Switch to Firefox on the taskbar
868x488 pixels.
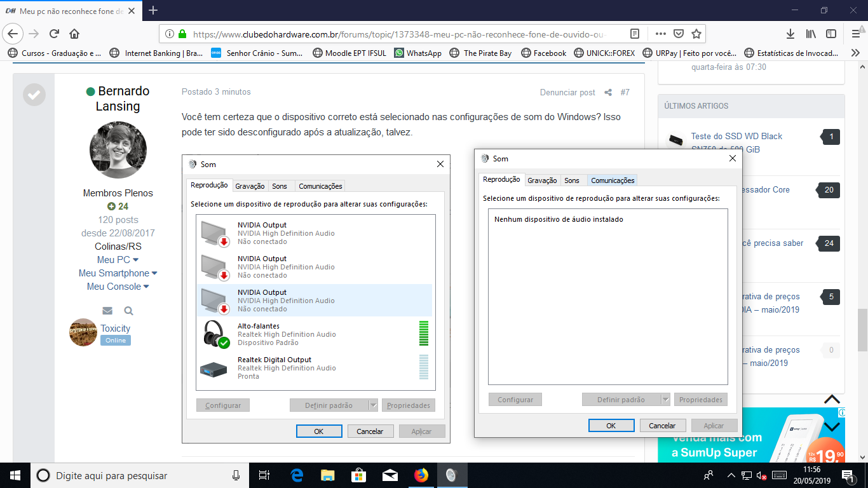421,475
